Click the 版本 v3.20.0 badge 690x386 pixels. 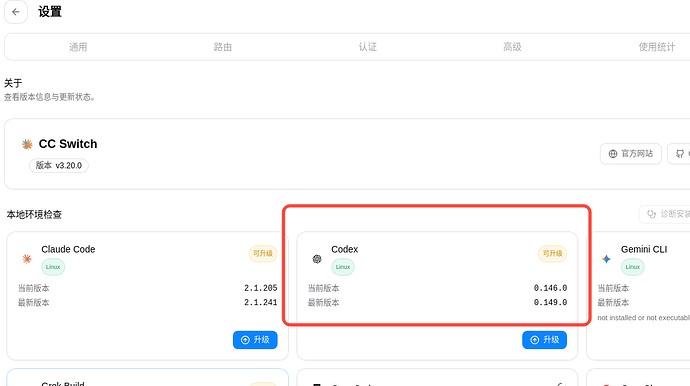point(59,165)
